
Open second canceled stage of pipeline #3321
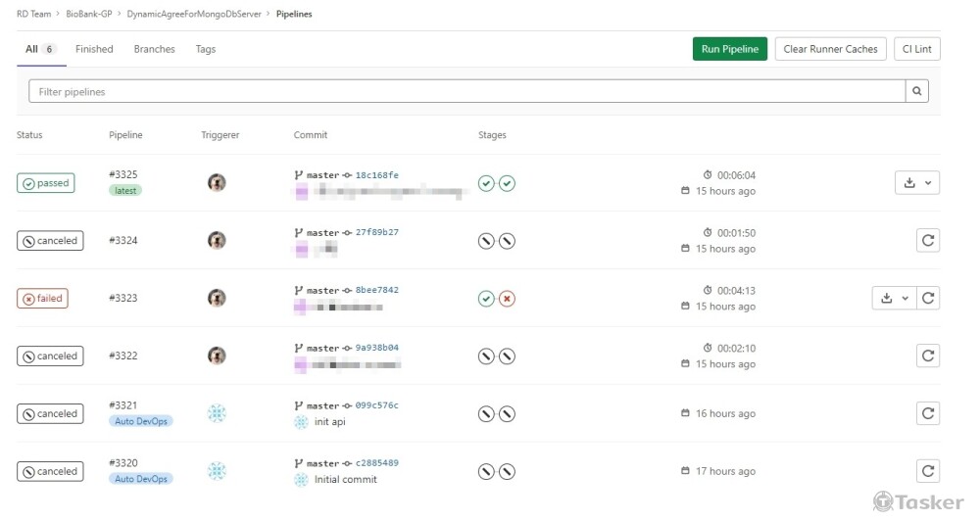tap(507, 414)
